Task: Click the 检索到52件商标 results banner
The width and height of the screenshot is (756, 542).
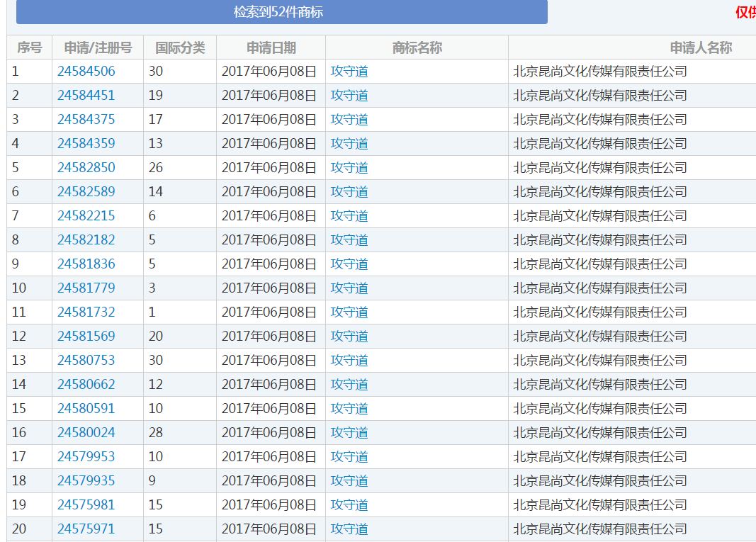Action: click(x=281, y=12)
